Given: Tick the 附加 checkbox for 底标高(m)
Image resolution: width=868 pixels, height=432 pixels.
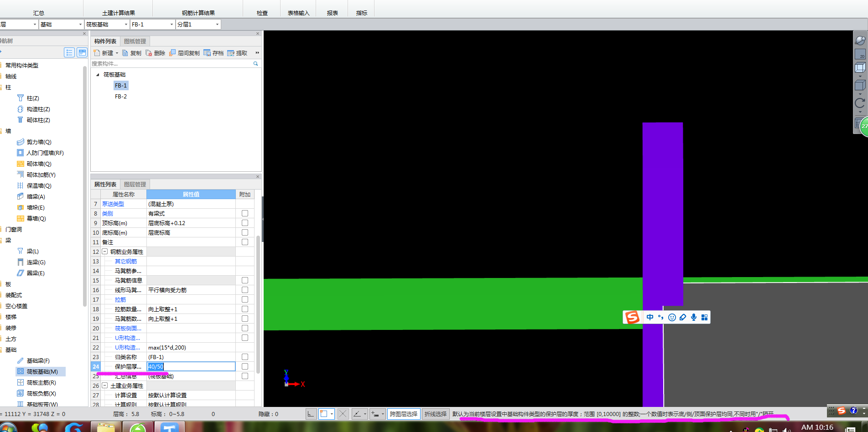Looking at the screenshot, I should [x=245, y=232].
